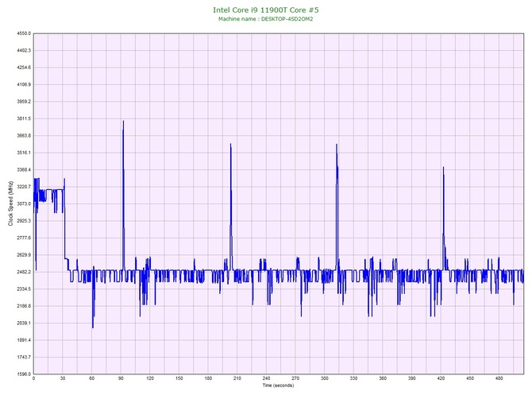Click the 4550.0 value on the y-axis
Image resolution: width=532 pixels, height=399 pixels.
pos(24,33)
